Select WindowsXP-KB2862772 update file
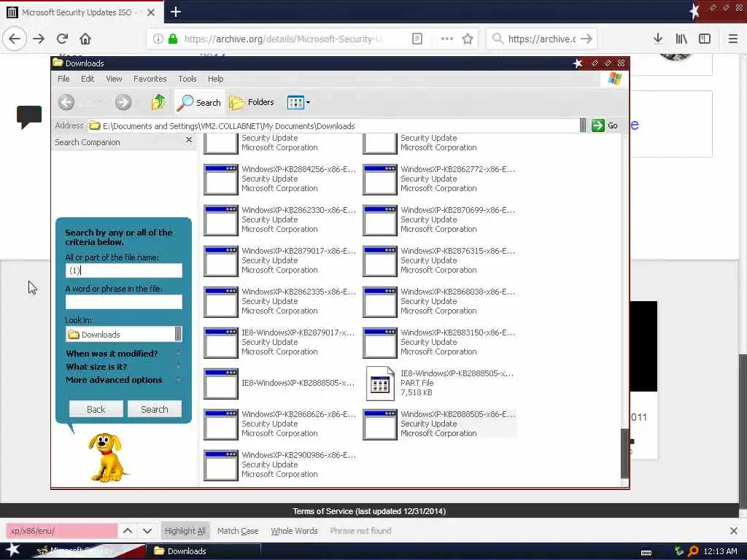 coord(438,179)
